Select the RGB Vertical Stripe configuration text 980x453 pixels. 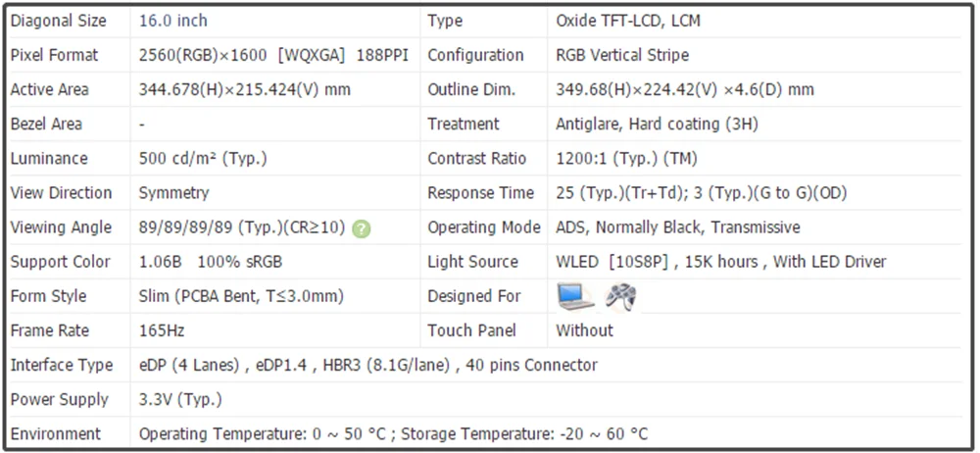[x=621, y=55]
